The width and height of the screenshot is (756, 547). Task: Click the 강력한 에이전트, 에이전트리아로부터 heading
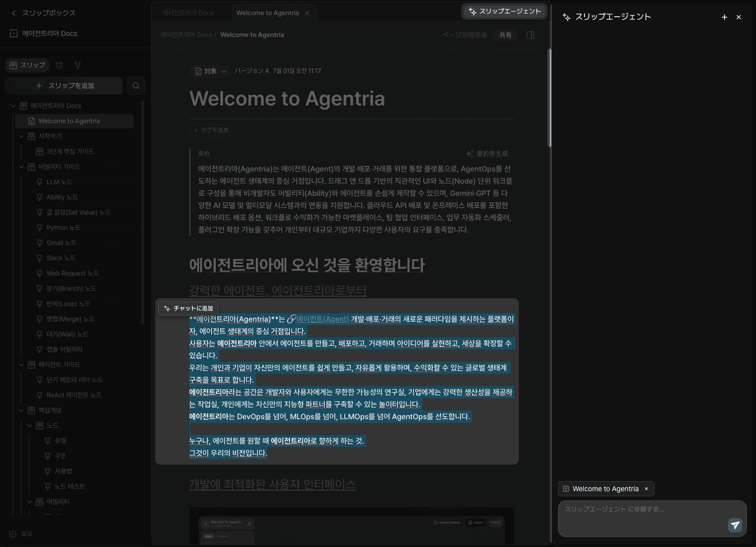pos(278,291)
